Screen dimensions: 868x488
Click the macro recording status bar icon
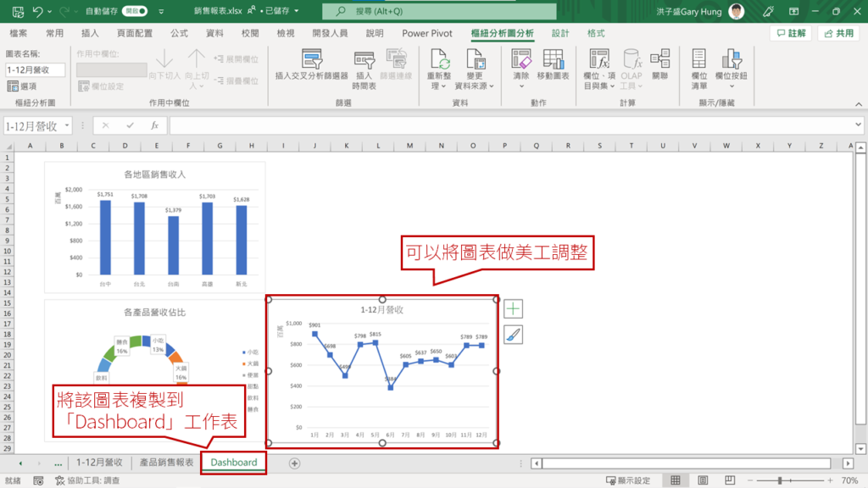[x=38, y=481]
